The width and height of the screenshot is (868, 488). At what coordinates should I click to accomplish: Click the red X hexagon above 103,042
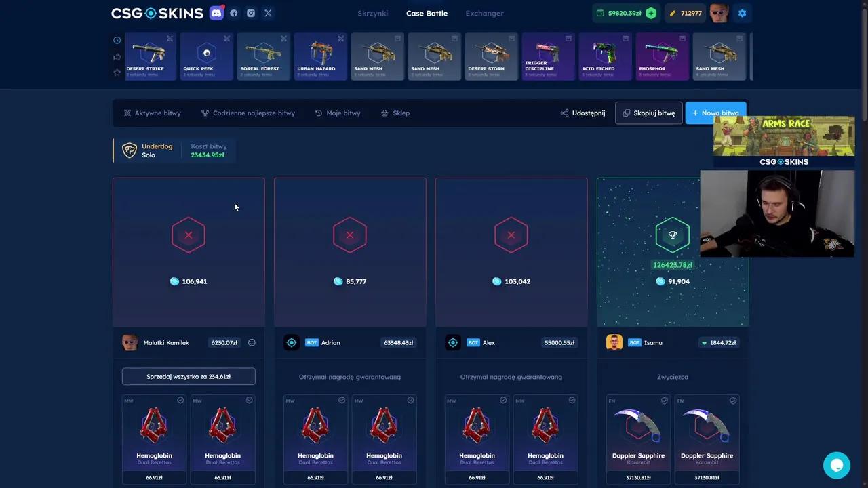point(511,235)
